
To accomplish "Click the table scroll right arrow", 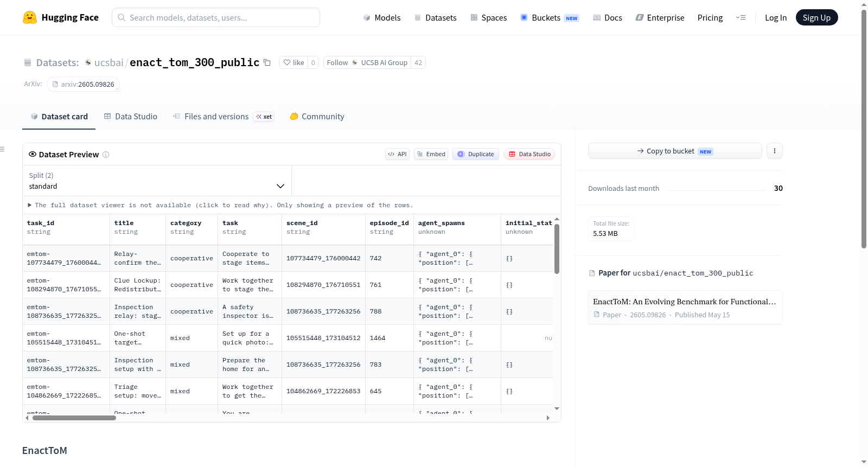I will point(548,418).
